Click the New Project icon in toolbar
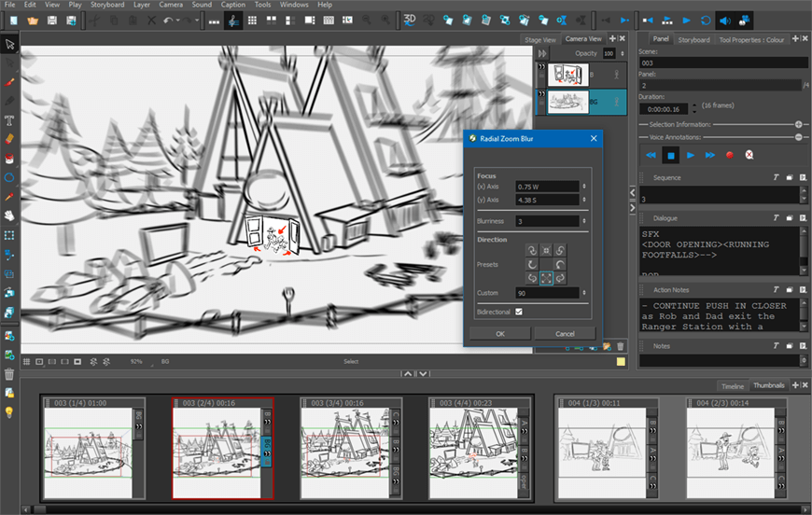Viewport: 812px width, 515px height. [x=14, y=21]
